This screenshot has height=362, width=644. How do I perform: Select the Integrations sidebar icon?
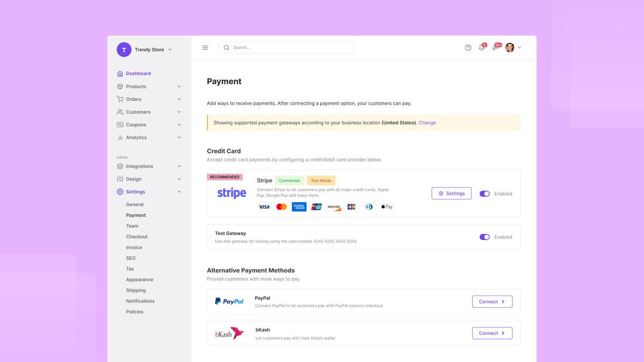[119, 166]
